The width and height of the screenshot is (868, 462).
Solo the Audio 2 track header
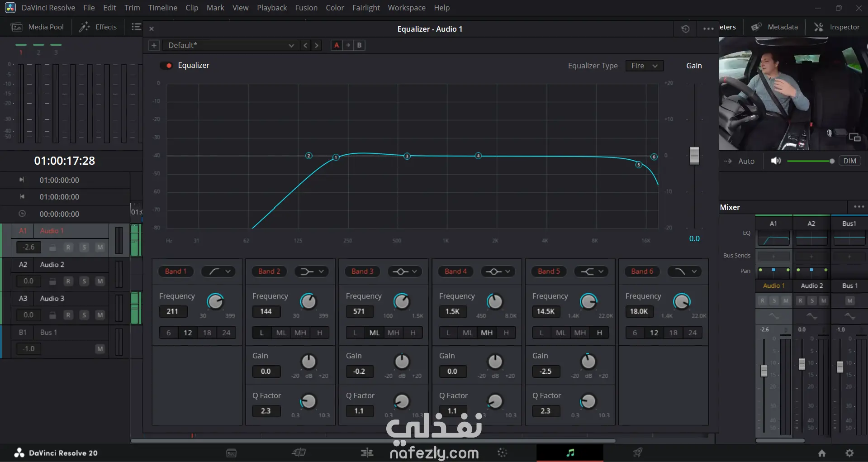(84, 281)
